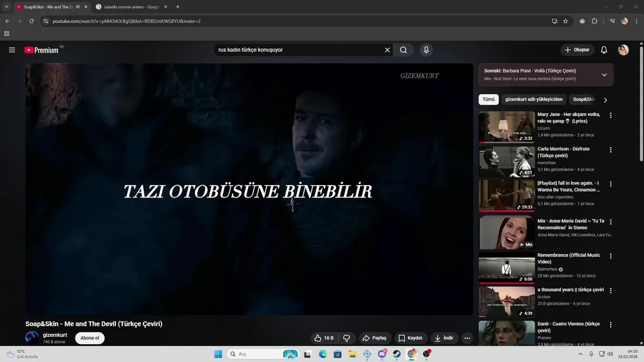Save video with Kaydet button
This screenshot has height=362, width=644.
[411, 338]
